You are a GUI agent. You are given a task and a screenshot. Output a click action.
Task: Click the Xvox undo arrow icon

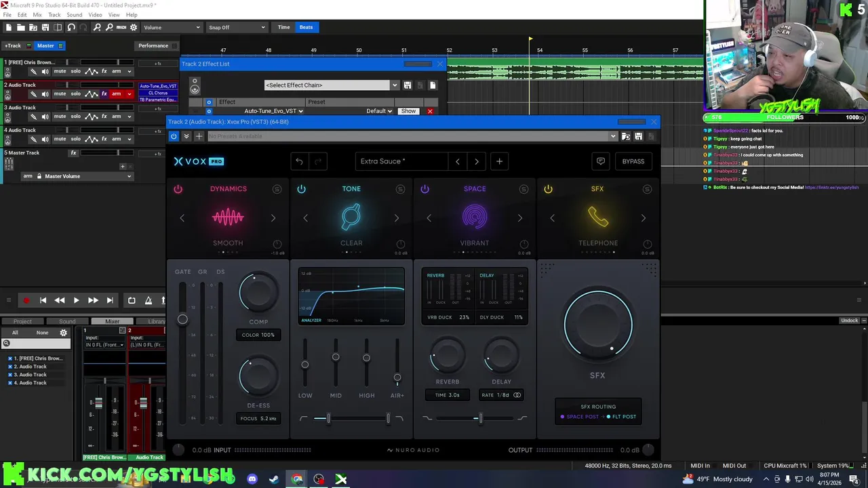click(x=299, y=161)
